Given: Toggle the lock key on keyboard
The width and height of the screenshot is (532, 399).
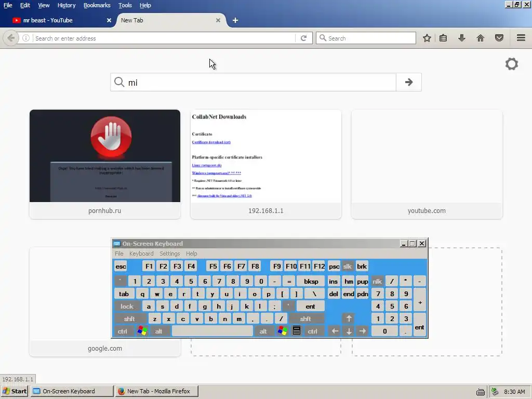Looking at the screenshot, I should pyautogui.click(x=127, y=306).
